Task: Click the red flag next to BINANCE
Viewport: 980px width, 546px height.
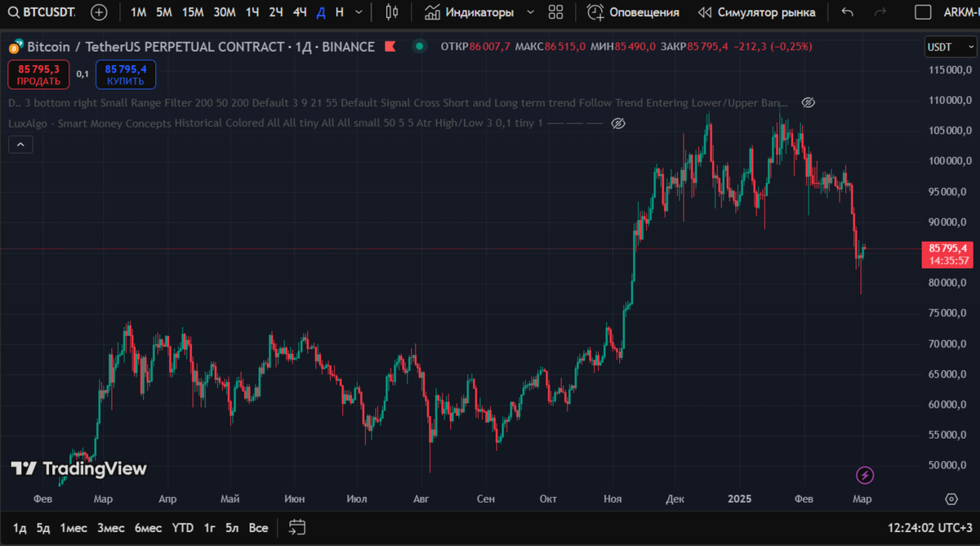Action: coord(391,47)
